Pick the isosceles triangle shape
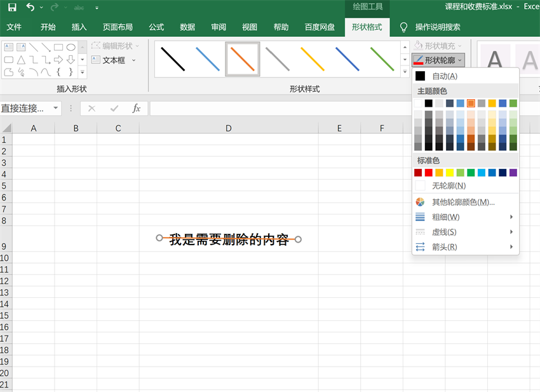 (x=21, y=60)
